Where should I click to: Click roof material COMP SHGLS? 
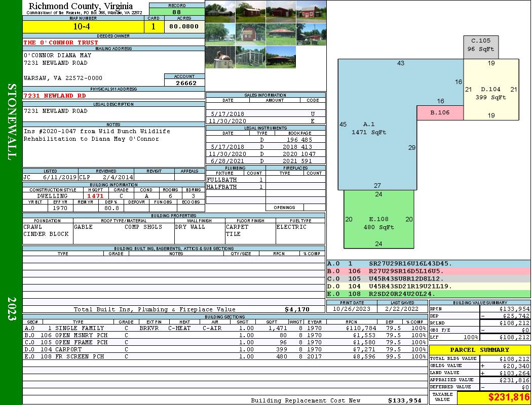tap(143, 227)
